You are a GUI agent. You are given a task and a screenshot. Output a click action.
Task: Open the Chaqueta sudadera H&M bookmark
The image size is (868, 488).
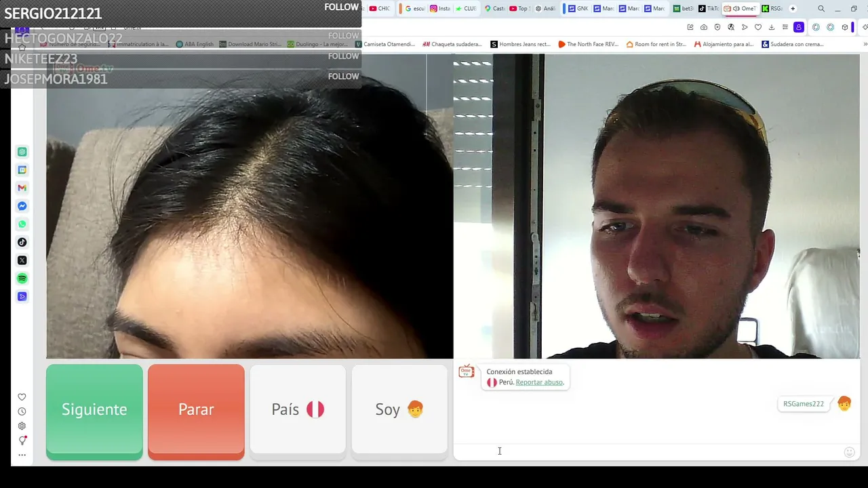[452, 44]
